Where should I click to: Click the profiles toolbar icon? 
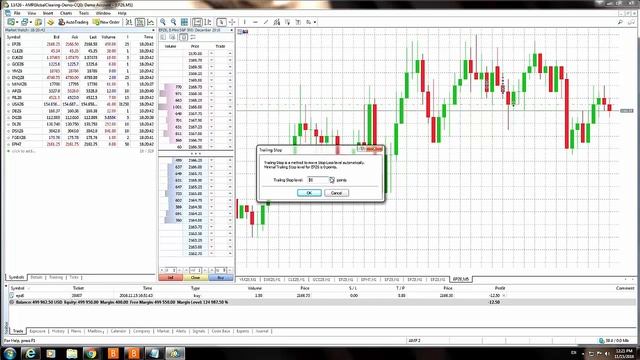[x=24, y=22]
